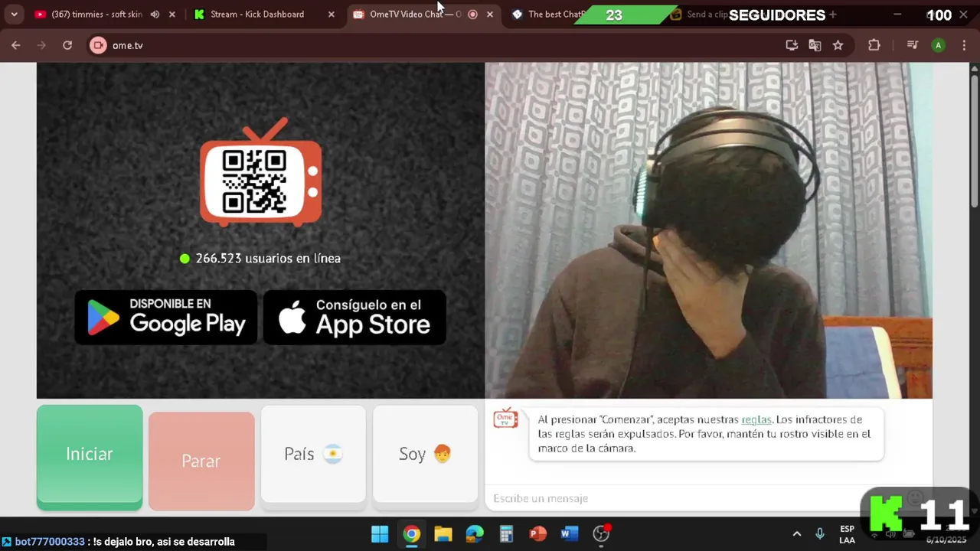Go back with the browser back arrow
This screenshot has width=980, height=551.
[15, 45]
